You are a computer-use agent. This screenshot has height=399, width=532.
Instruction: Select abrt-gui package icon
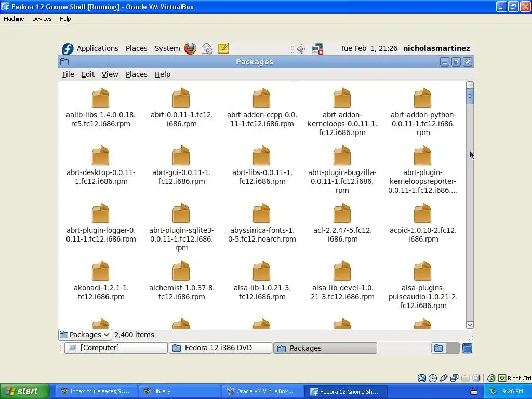(181, 155)
